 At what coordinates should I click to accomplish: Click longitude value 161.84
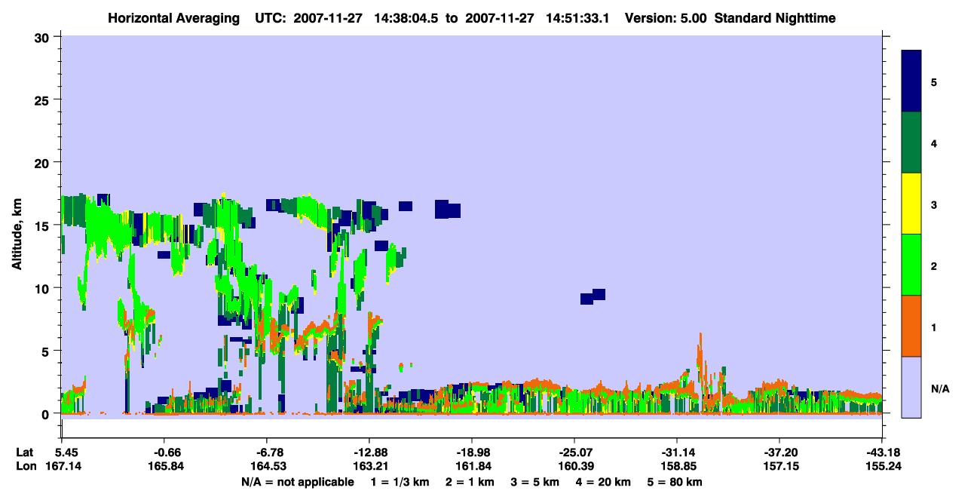click(472, 466)
